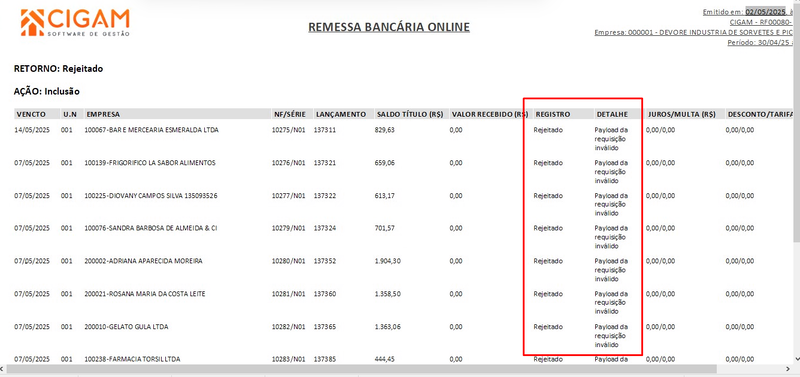This screenshot has height=377, width=800.
Task: Click the Emitido em date 02/05/2025
Action: pos(766,12)
